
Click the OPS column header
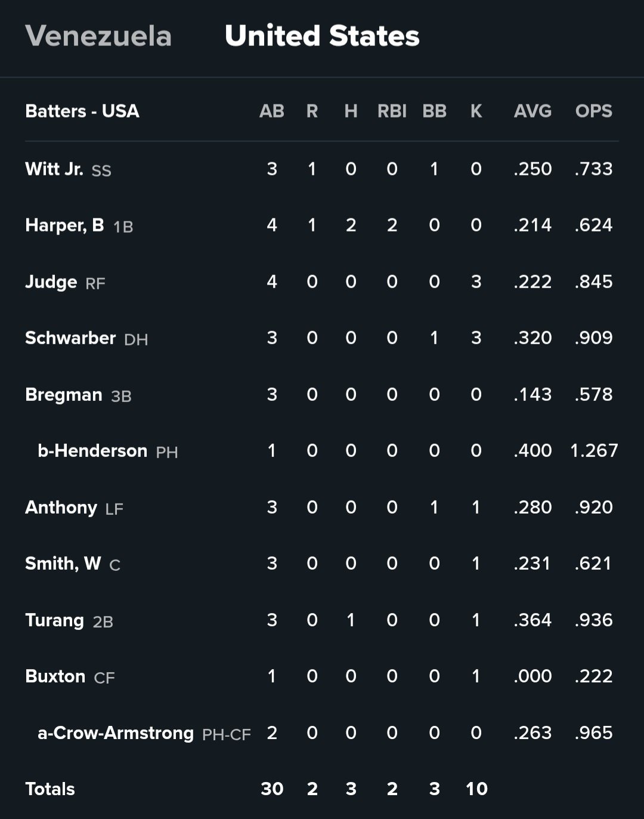tap(593, 111)
